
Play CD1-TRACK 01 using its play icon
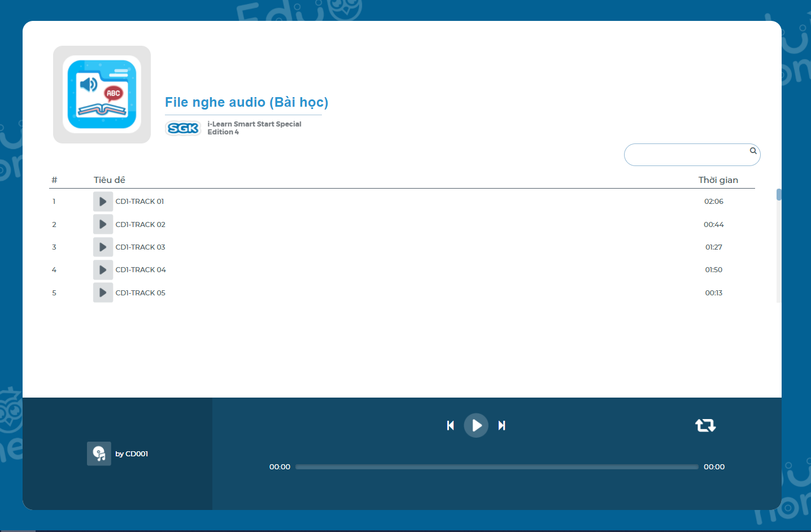coord(103,202)
